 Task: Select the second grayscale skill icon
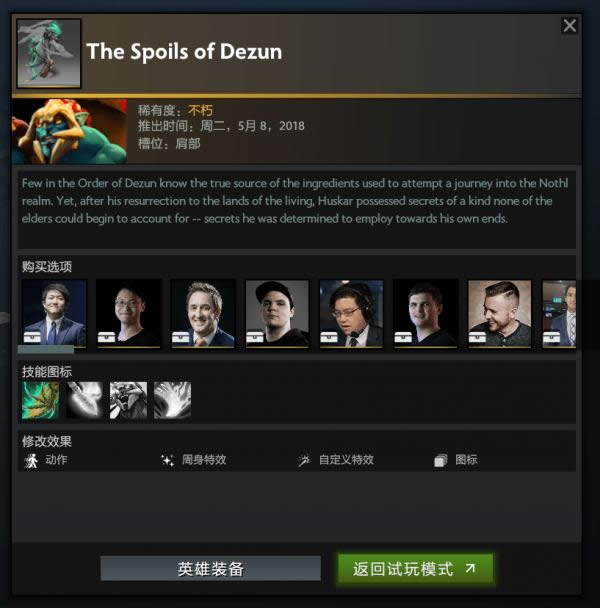(x=85, y=400)
